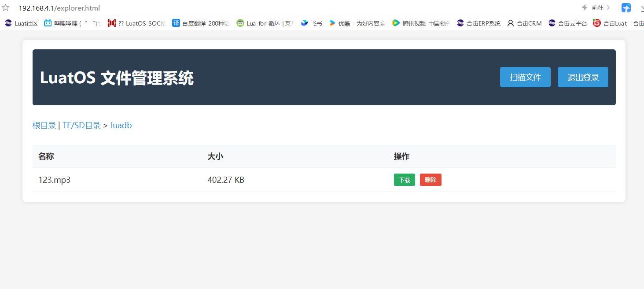Click the green 下载 download button
Image resolution: width=644 pixels, height=289 pixels.
click(x=405, y=180)
